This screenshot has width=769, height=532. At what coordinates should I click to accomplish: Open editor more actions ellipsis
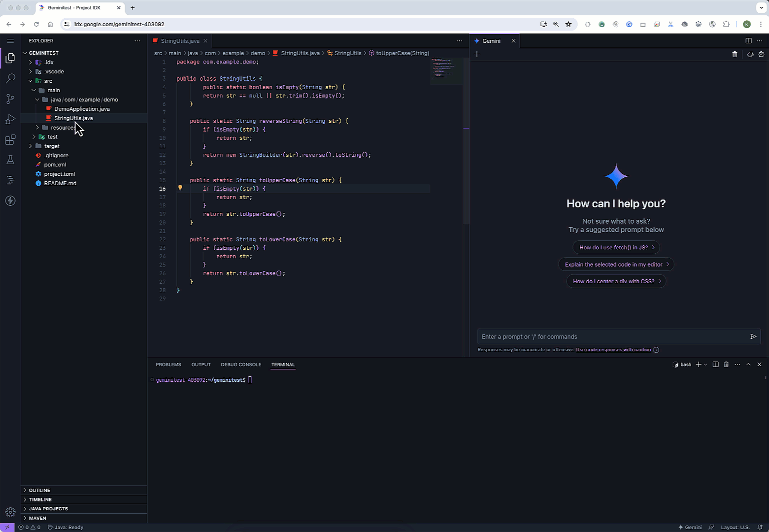[x=459, y=41]
